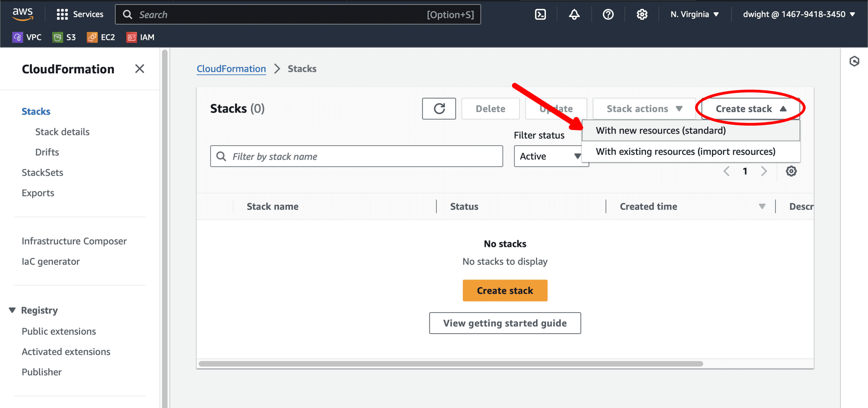Refresh the stacks list
This screenshot has width=868, height=408.
439,109
